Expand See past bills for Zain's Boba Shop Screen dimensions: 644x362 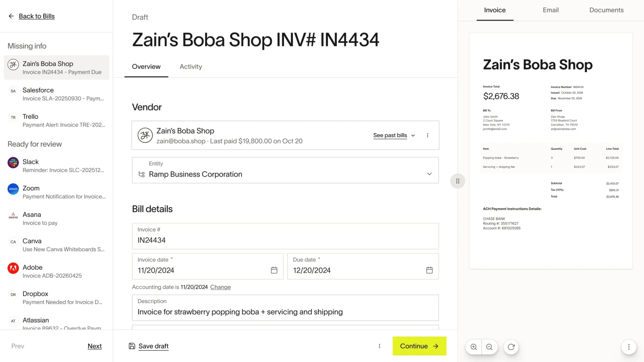click(394, 135)
